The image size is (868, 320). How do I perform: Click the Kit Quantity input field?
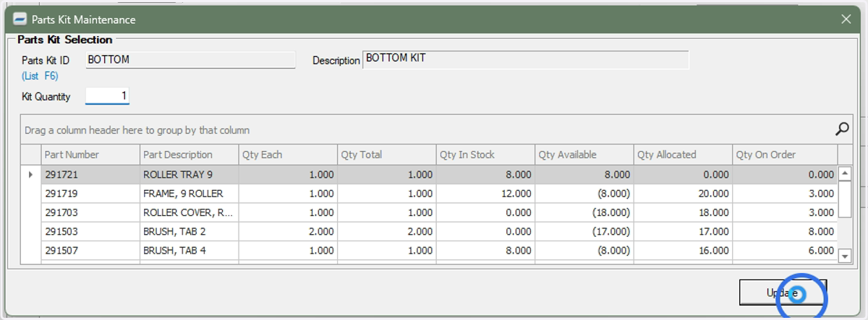tap(108, 95)
